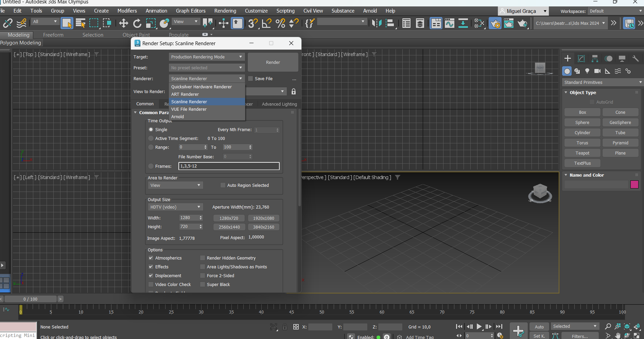Switch to the Advanced Lighting tab
The image size is (644, 339).
(279, 104)
